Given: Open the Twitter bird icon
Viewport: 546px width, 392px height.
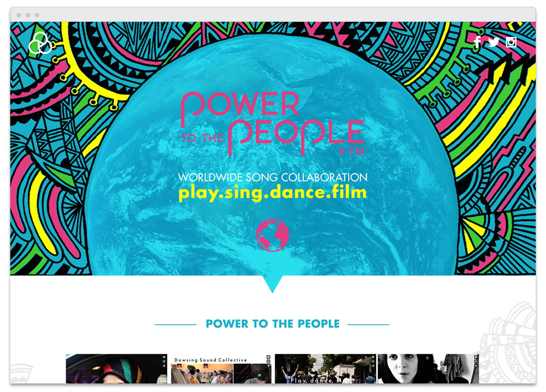Looking at the screenshot, I should 494,42.
